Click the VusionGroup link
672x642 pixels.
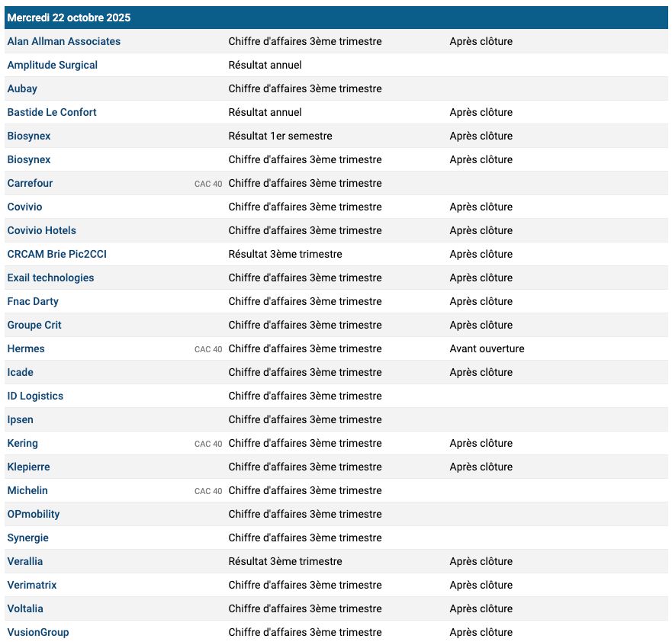pos(38,632)
